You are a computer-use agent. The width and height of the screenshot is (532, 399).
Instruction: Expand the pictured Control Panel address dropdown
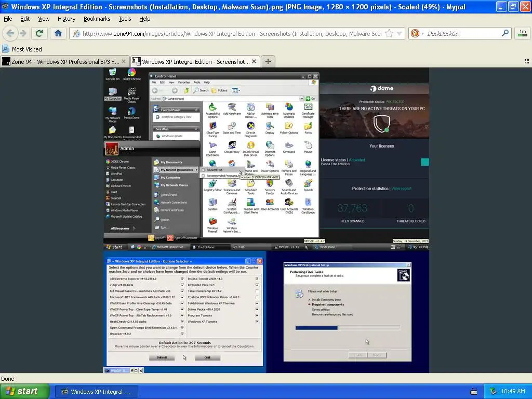pos(301,98)
